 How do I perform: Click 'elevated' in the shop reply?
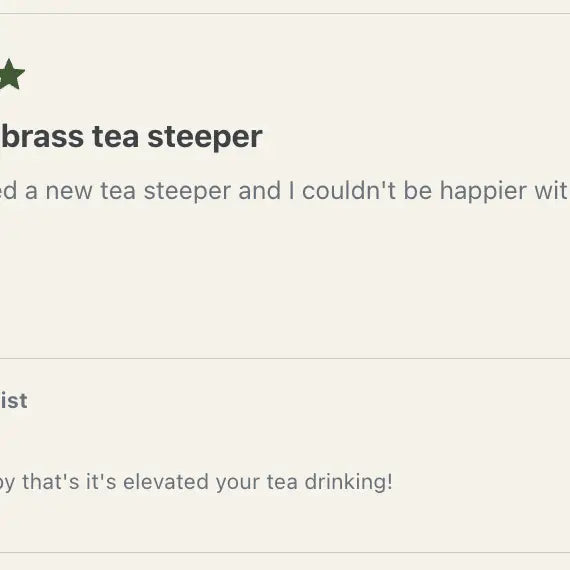(x=165, y=482)
